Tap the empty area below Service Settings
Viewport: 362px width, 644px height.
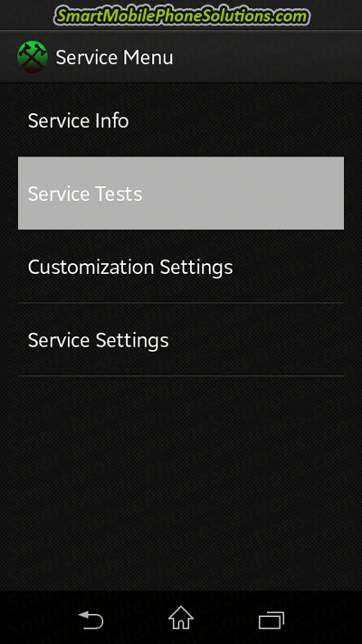[x=181, y=483]
